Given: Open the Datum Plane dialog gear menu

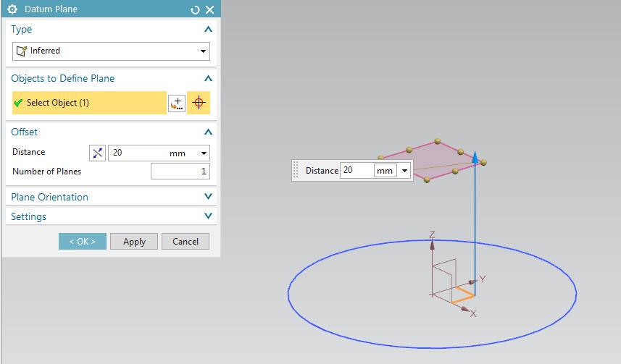Looking at the screenshot, I should coord(12,9).
